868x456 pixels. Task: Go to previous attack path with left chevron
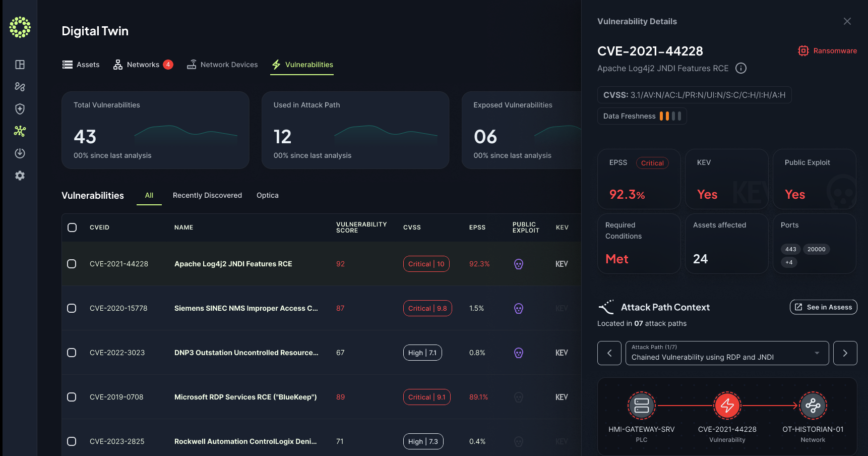[x=609, y=353]
